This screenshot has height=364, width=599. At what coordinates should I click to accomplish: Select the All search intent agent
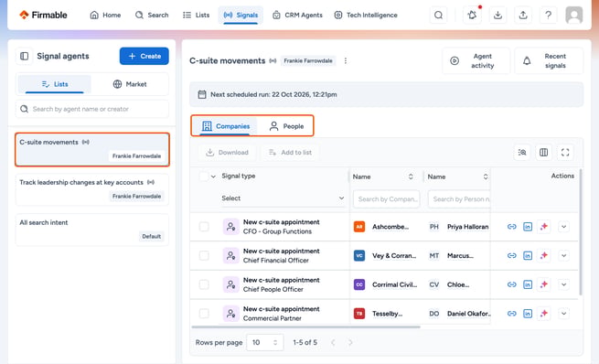[x=92, y=230]
